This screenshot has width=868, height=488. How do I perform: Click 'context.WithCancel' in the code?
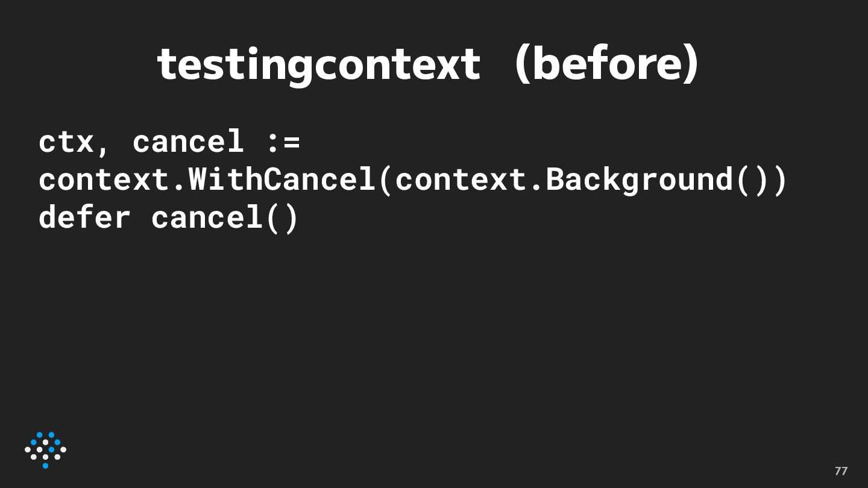(207, 180)
